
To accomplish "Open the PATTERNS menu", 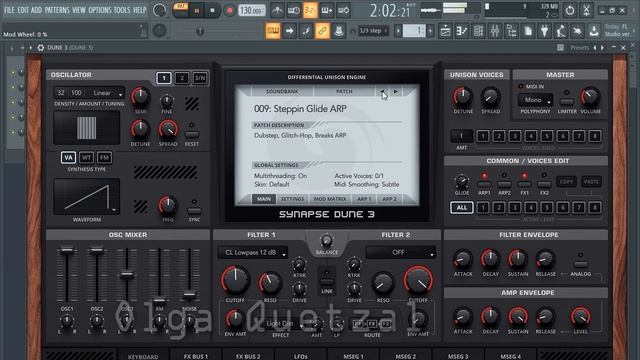I will [57, 10].
